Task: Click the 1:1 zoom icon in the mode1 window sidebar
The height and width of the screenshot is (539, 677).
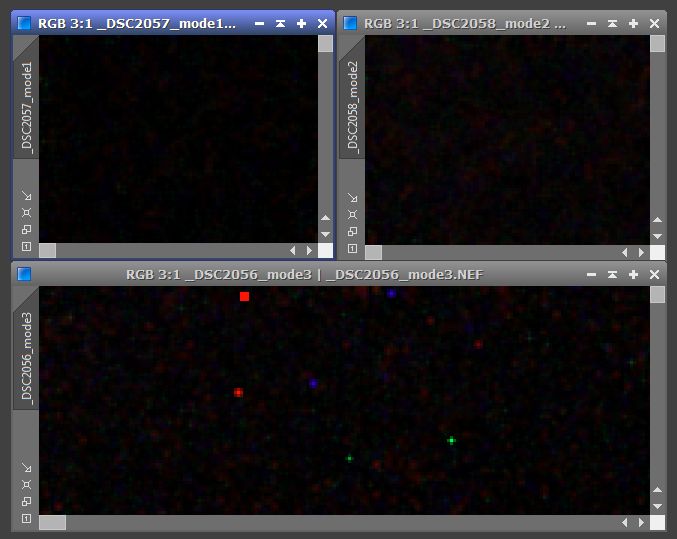Action: click(27, 247)
